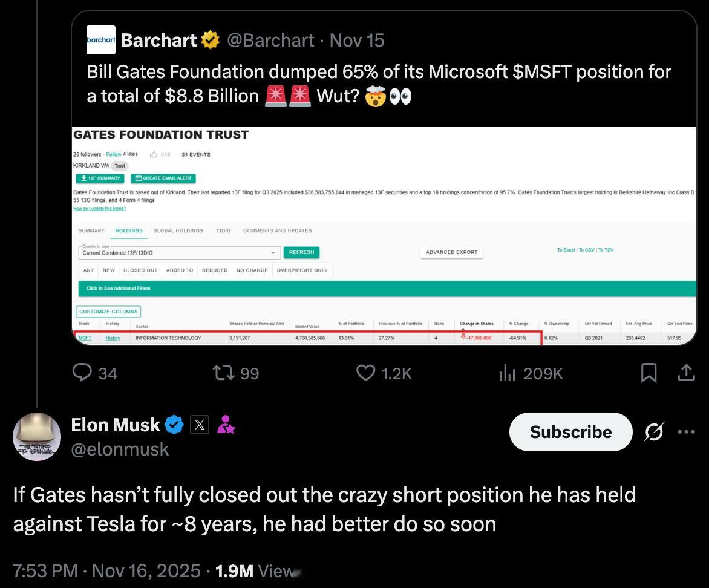Open the @elonmusk handle link
Screen dimensions: 709x588
(x=120, y=449)
